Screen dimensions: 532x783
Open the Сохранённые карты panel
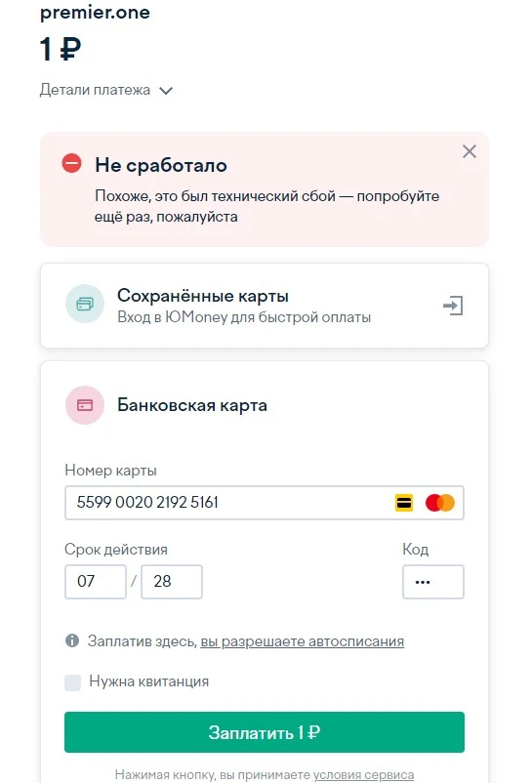coord(264,306)
